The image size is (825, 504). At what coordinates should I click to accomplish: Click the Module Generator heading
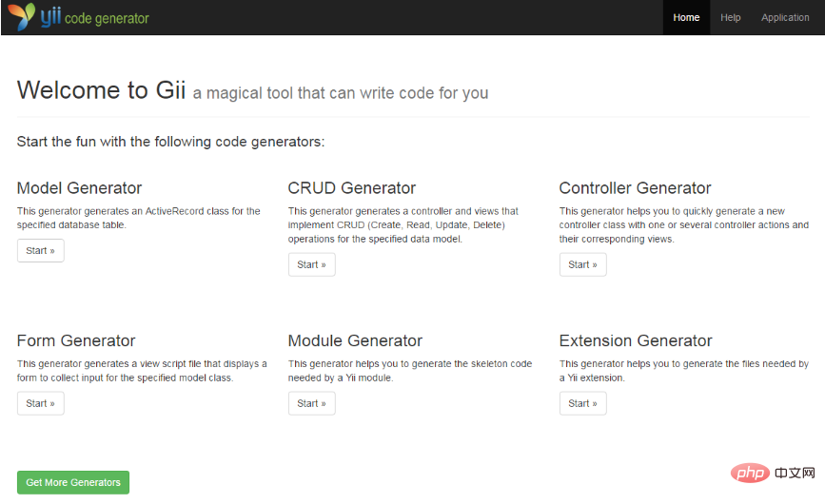pos(355,340)
